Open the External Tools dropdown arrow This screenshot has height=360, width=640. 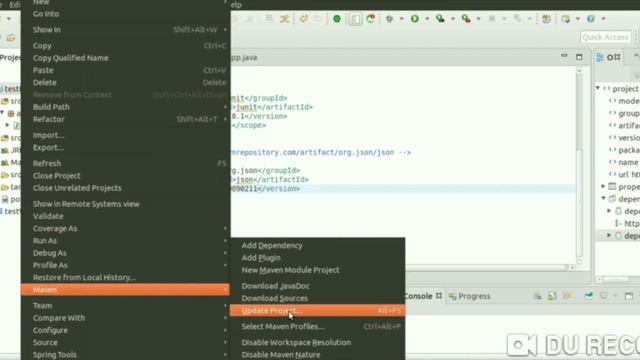[478, 19]
